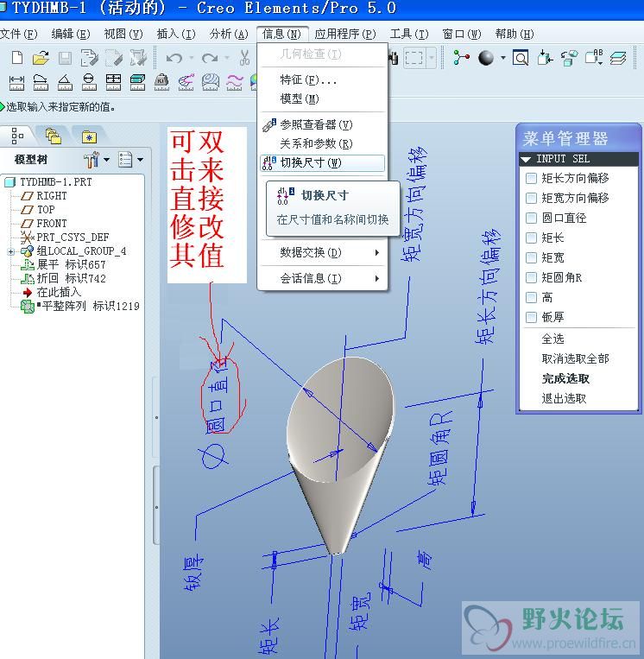The width and height of the screenshot is (644, 659).
Task: Check the 矩长方向偏移 checkbox
Action: point(532,178)
